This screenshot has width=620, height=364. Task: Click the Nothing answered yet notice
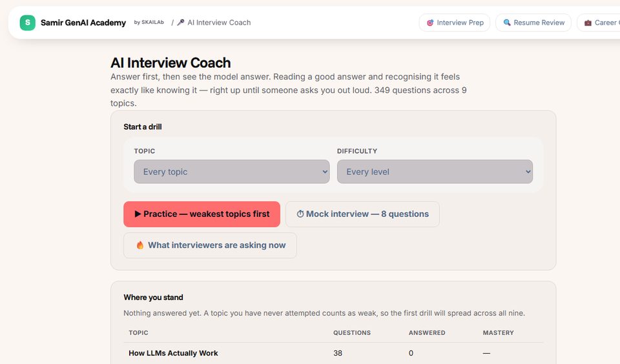pos(324,313)
